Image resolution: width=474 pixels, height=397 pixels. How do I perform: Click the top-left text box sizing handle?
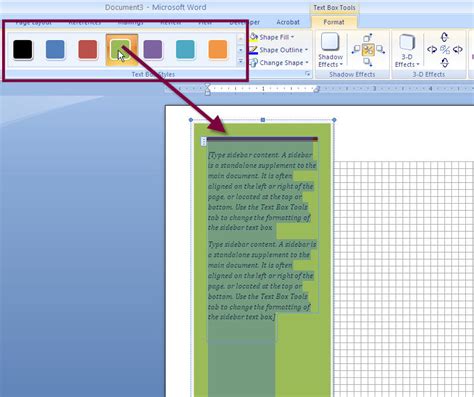(x=191, y=120)
